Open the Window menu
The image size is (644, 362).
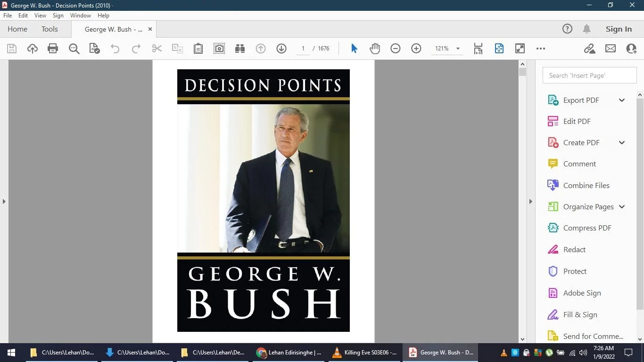(x=81, y=16)
